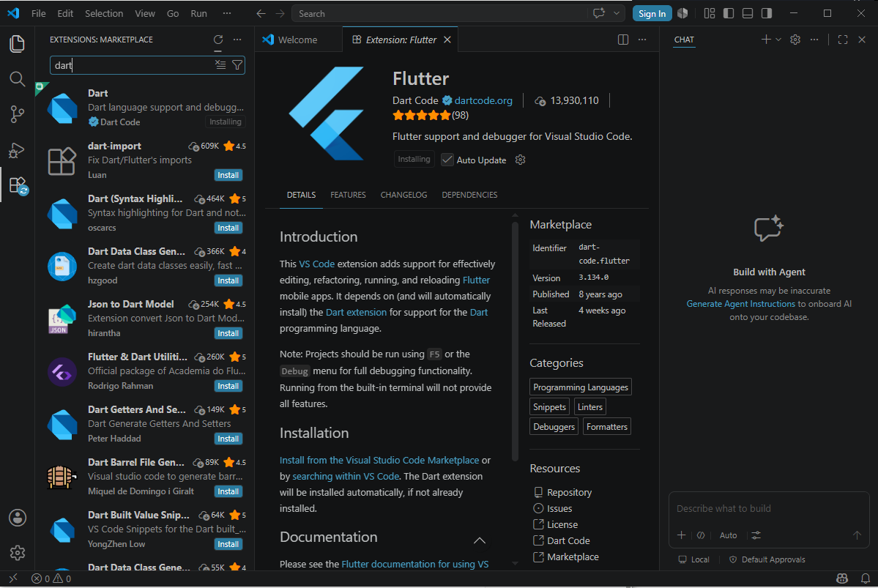Open errors and warnings problems counter

pos(51,578)
